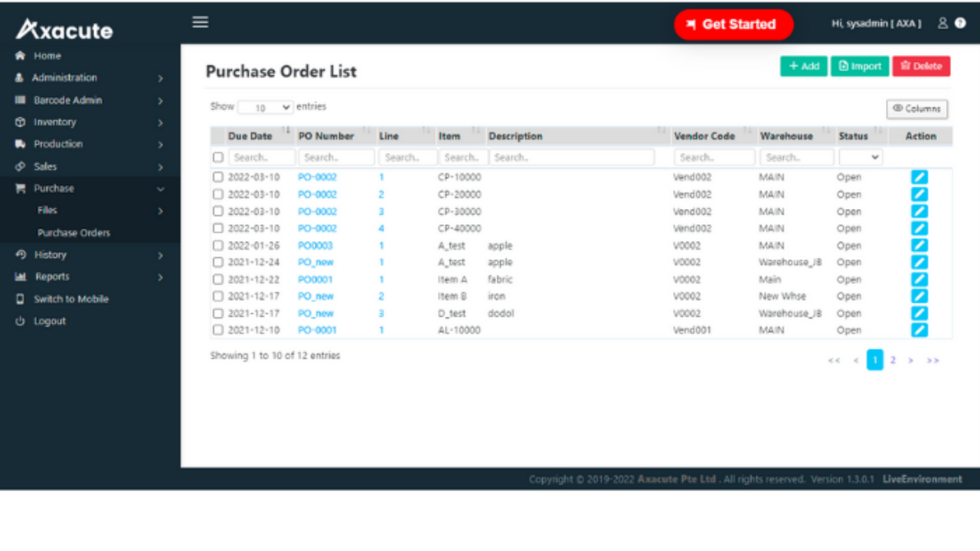
Task: Edit the PO_new iron row
Action: point(920,296)
